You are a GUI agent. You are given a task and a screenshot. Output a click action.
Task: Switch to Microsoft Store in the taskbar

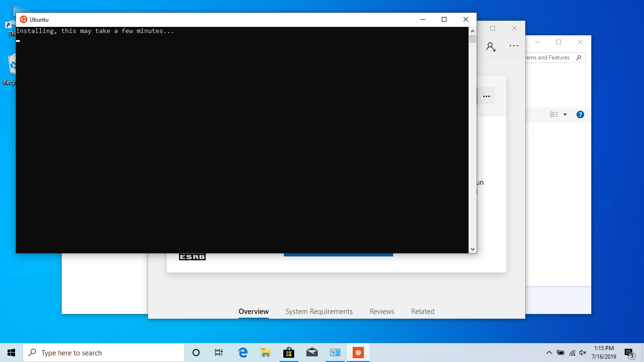289,353
